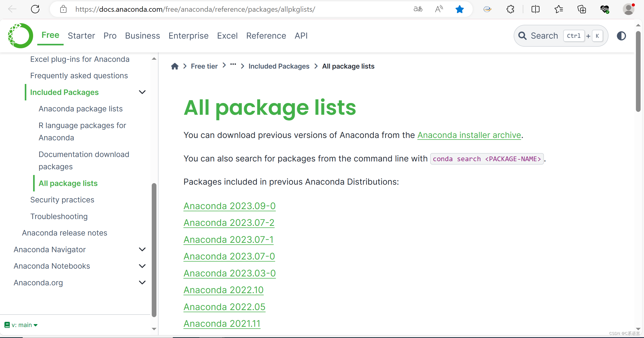644x338 pixels.
Task: Open Troubleshooting sidebar item
Action: coord(59,216)
